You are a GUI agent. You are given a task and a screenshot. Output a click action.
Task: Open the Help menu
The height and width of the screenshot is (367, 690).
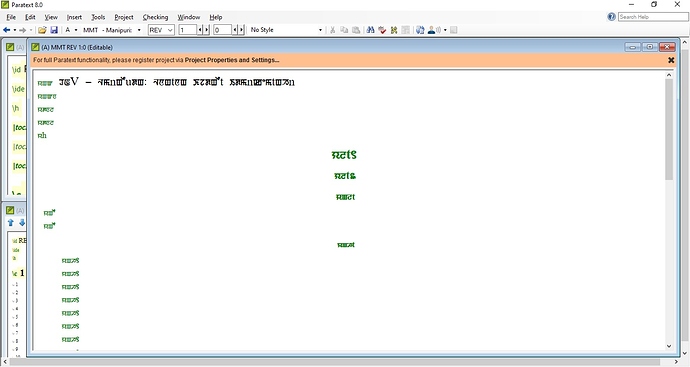[216, 17]
